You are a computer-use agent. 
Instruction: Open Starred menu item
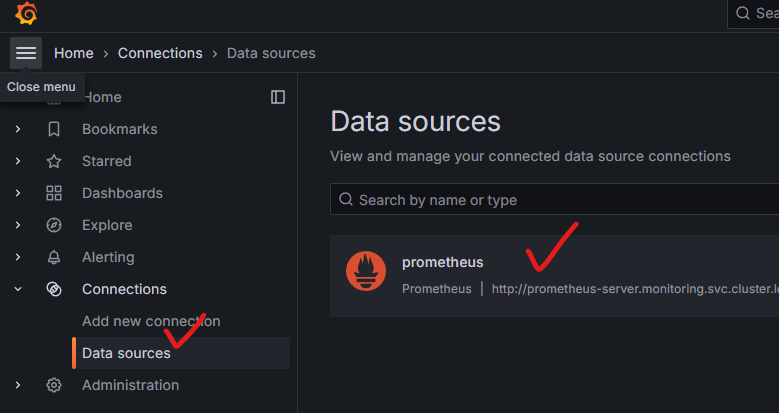[x=107, y=161]
